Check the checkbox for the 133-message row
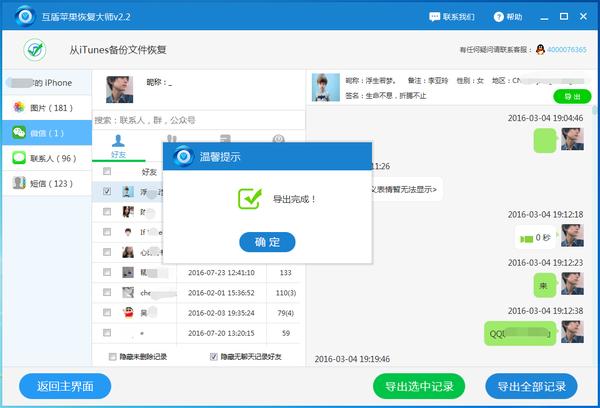Screen dimensions: 600x408 pyautogui.click(x=107, y=272)
